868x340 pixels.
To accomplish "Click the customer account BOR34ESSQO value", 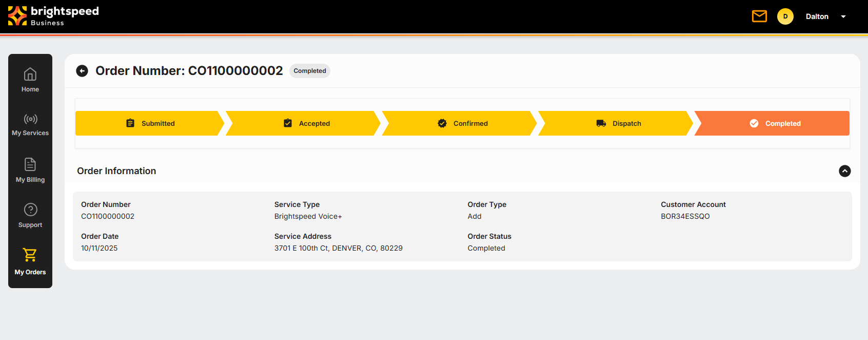I will (x=685, y=216).
